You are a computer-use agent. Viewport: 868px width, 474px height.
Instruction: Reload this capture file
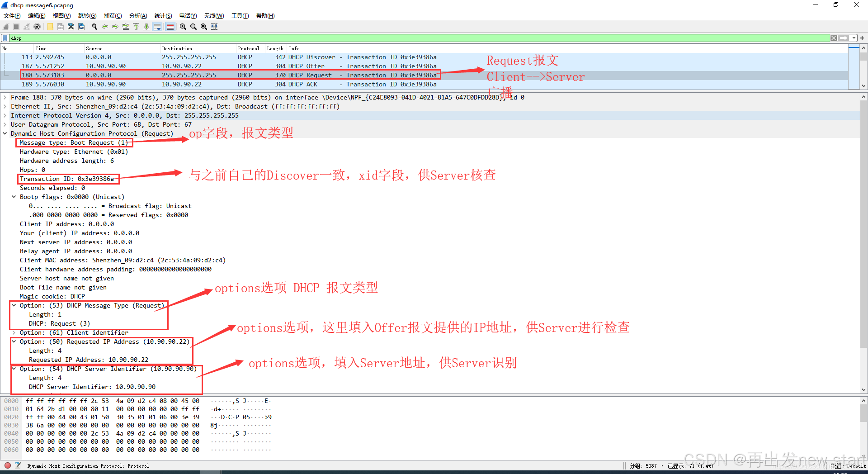pyautogui.click(x=81, y=27)
